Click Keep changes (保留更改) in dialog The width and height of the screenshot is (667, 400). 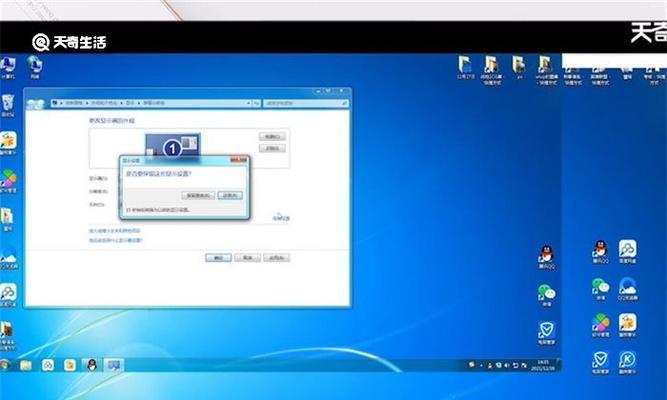tap(198, 195)
